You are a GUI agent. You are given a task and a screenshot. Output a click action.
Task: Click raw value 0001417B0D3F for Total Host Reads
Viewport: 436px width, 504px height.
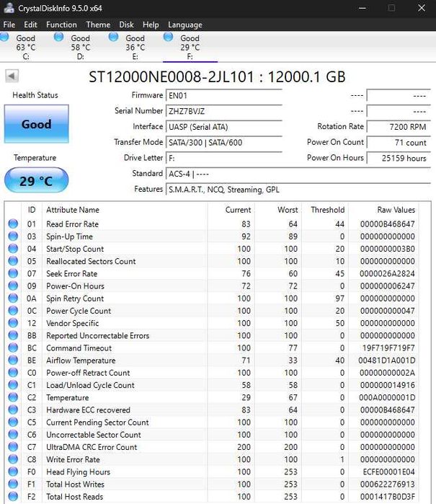click(x=388, y=497)
